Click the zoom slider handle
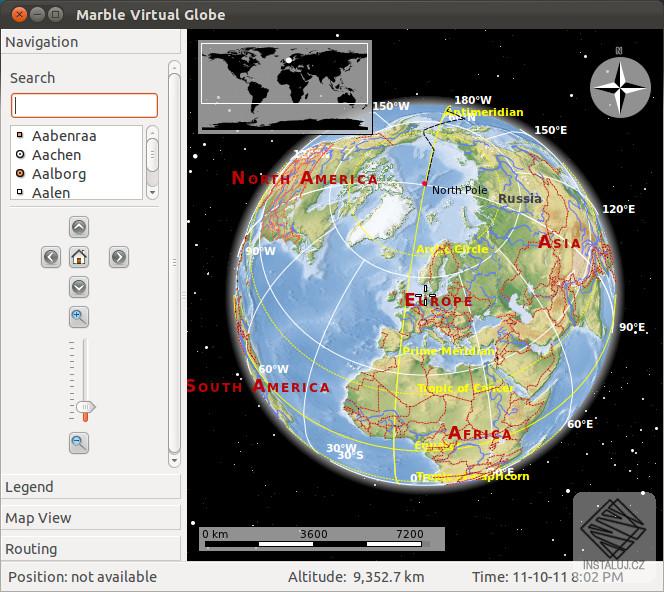This screenshot has width=664, height=592. [86, 407]
